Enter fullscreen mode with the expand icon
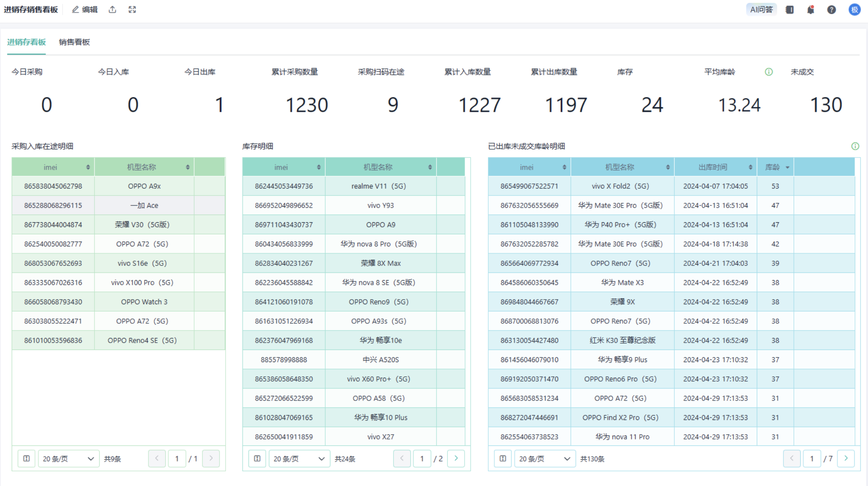Screen dimensions: 868x486 [x=132, y=9]
